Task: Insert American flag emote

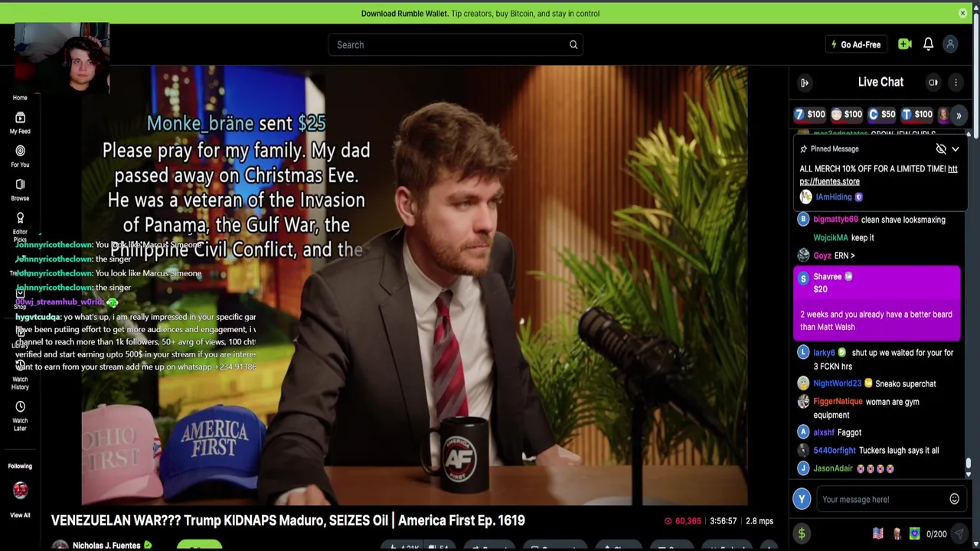Action: tap(878, 534)
